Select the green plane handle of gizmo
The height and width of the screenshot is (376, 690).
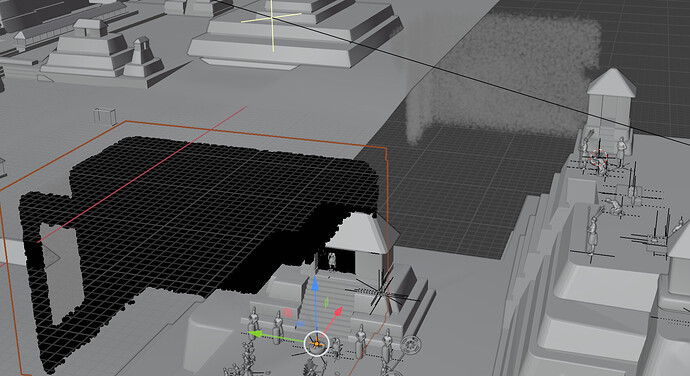coord(327,302)
